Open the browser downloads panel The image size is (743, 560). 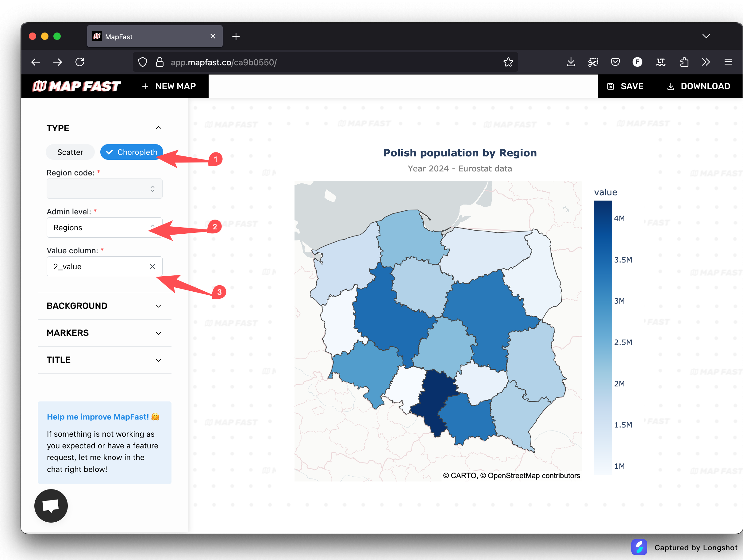(x=571, y=62)
